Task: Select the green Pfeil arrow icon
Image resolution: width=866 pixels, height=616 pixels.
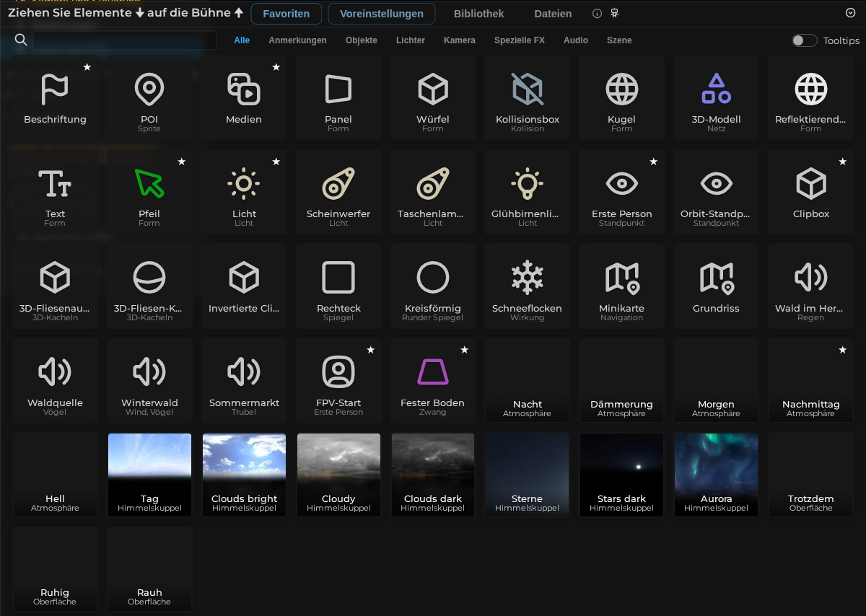Action: pyautogui.click(x=149, y=183)
